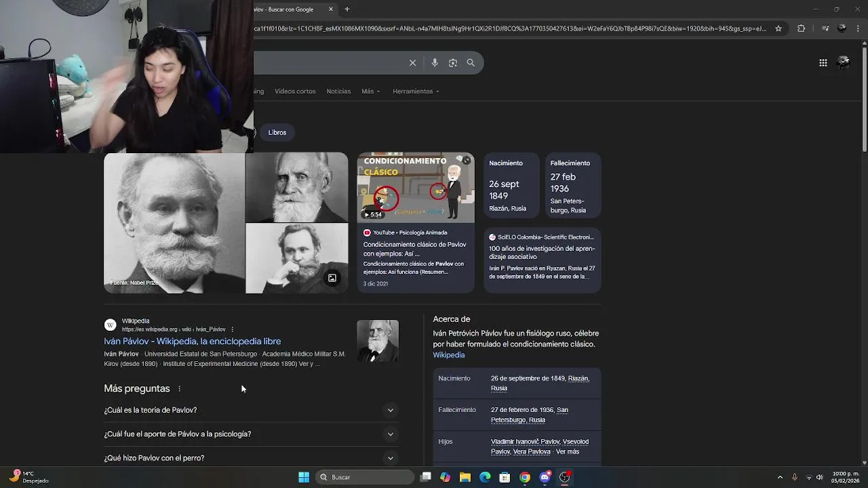Screen dimensions: 868x488
Task: Open 'Iván Pávlov - Wikipedia, la enciclopedia libre'
Action: 193,341
